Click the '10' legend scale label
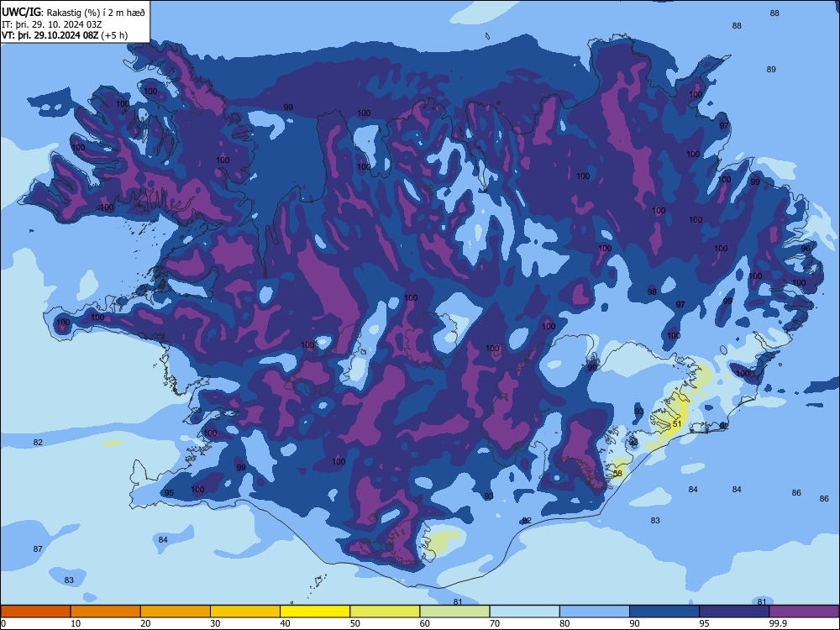The image size is (840, 630). pyautogui.click(x=76, y=623)
